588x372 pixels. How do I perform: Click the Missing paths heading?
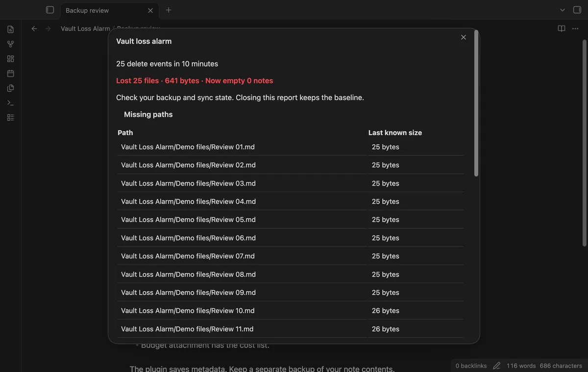click(x=148, y=115)
